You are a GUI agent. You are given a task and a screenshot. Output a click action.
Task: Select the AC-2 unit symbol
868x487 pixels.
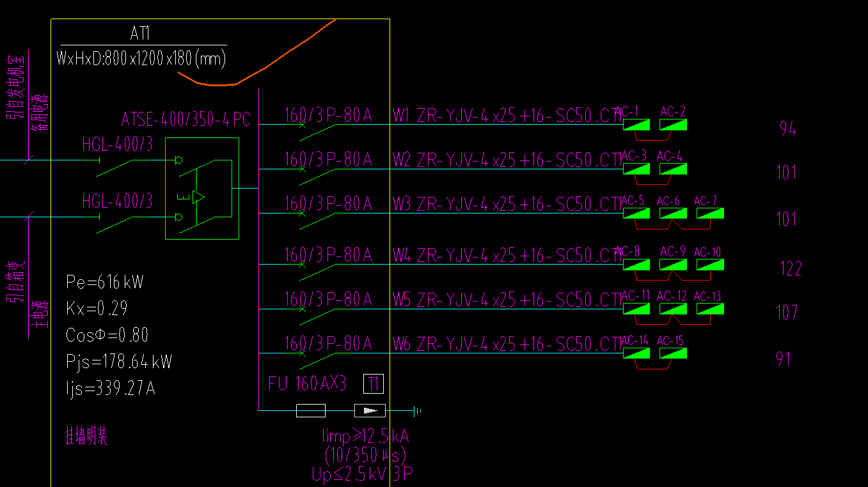[674, 125]
